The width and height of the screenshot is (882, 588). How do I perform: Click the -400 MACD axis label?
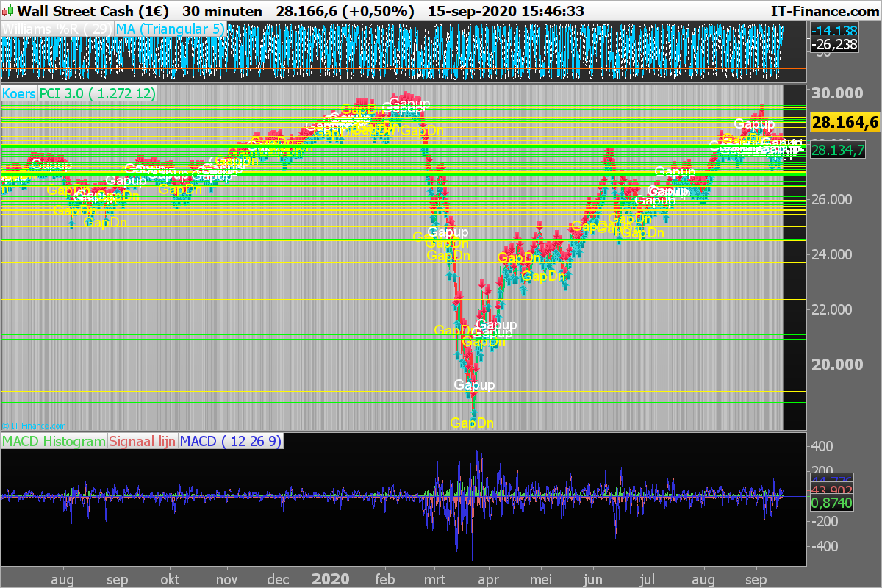824,546
